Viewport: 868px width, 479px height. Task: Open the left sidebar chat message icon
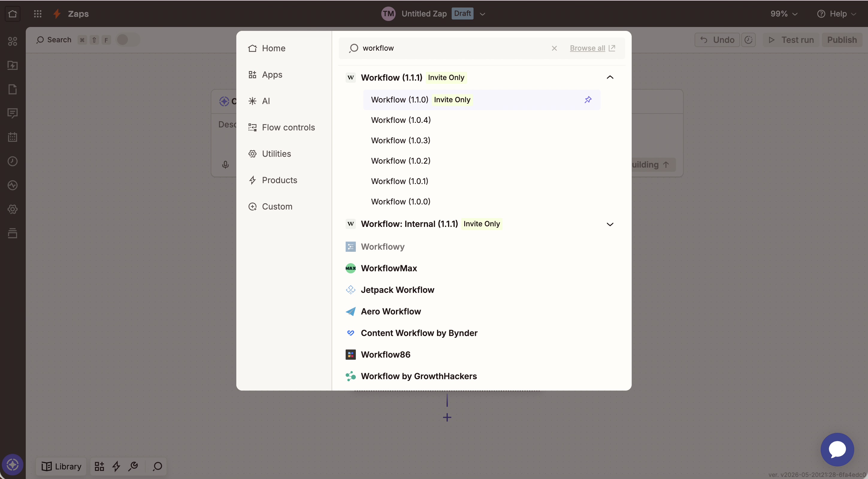[13, 113]
